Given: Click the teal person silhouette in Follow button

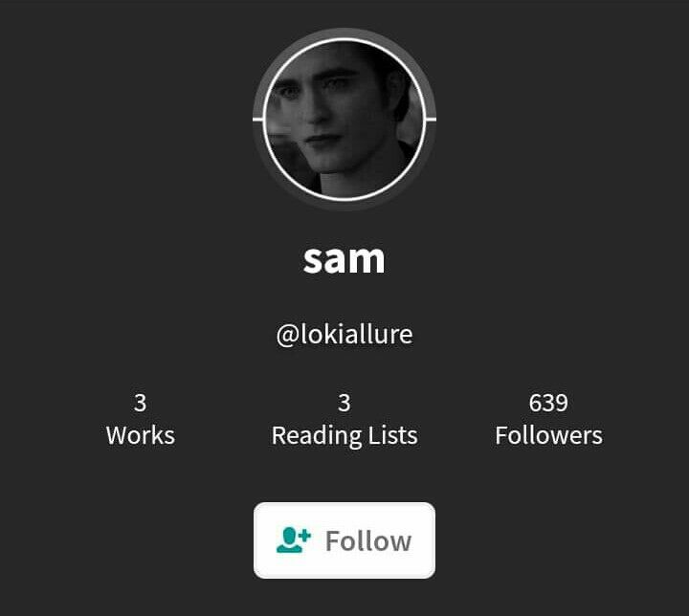Looking at the screenshot, I should (289, 540).
